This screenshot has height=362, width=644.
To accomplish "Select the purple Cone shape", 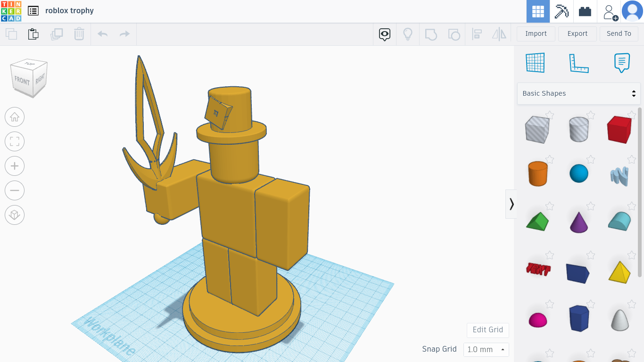I will point(579,222).
